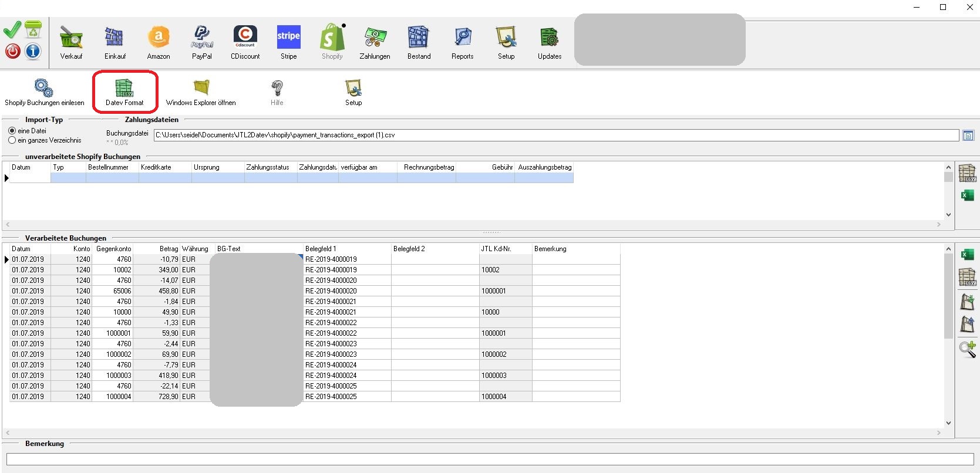Viewport: 980px width, 473px height.
Task: Select 'ein ganzes Verzeichnis' import type
Action: tap(12, 140)
